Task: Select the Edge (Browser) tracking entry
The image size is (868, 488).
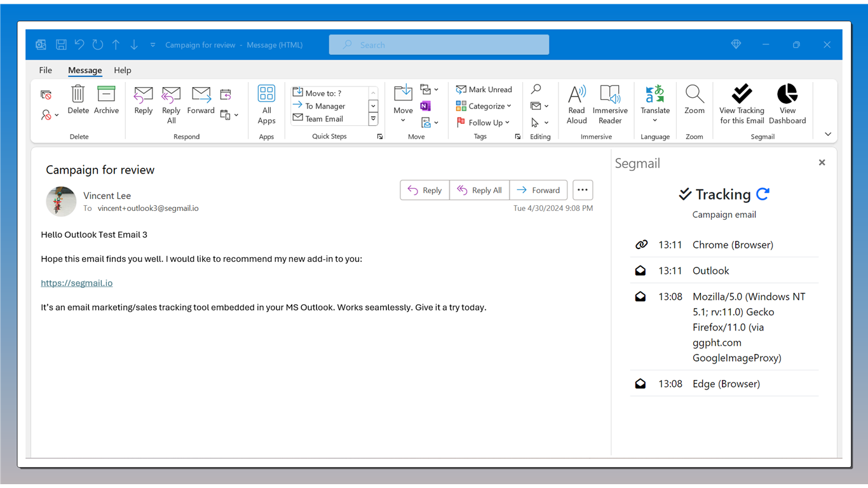Action: 724,384
